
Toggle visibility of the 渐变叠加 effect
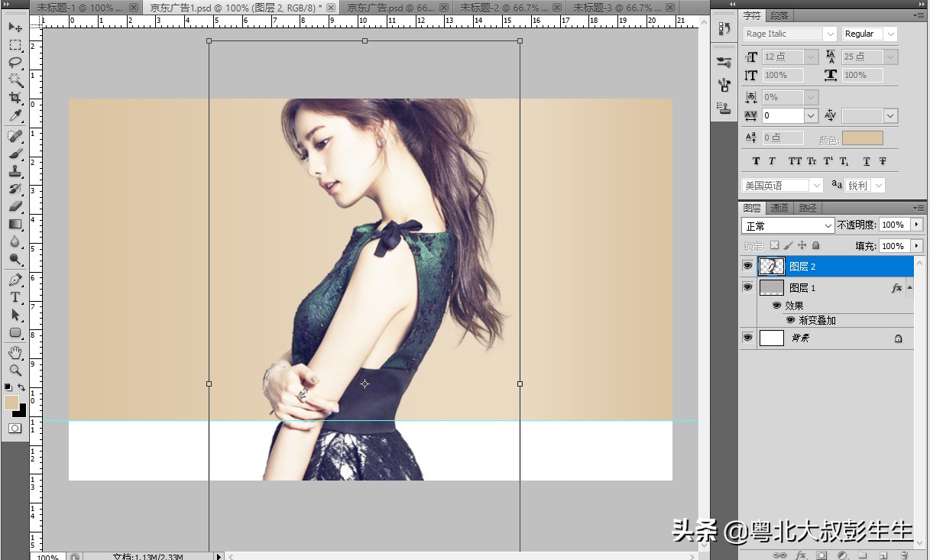click(x=791, y=320)
